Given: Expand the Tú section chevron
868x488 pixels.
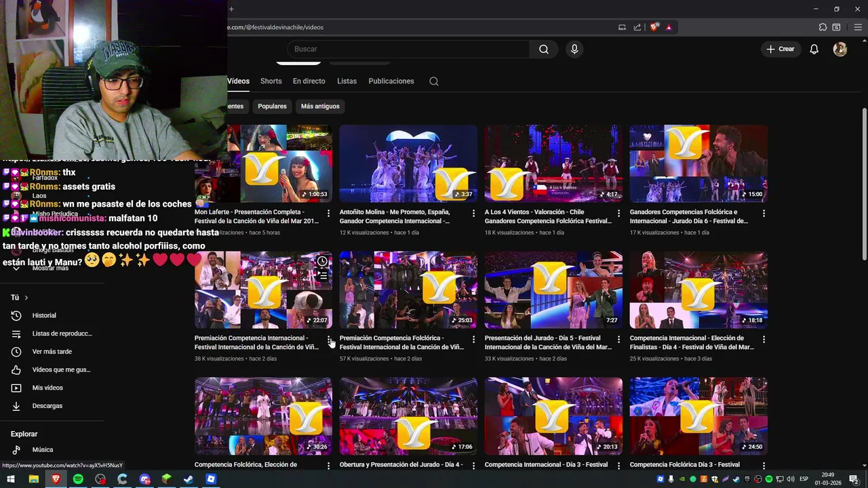Looking at the screenshot, I should [x=26, y=298].
